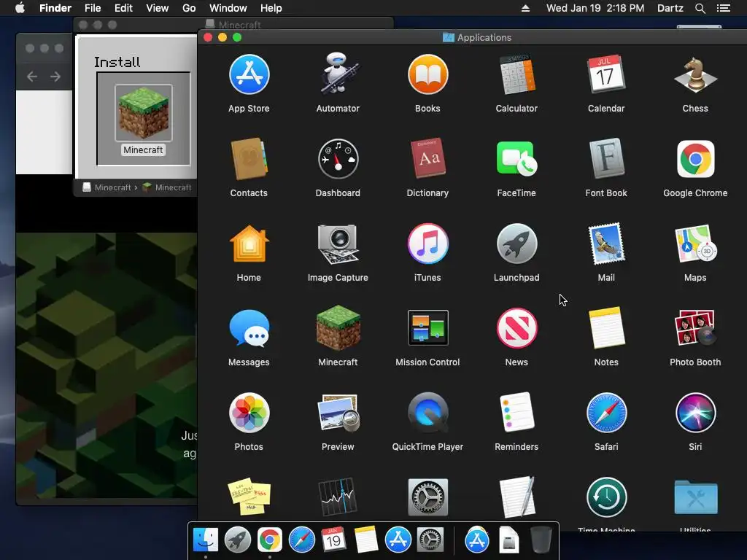Open Launchpad from the Dock
Viewport: 747px width, 560px height.
238,540
